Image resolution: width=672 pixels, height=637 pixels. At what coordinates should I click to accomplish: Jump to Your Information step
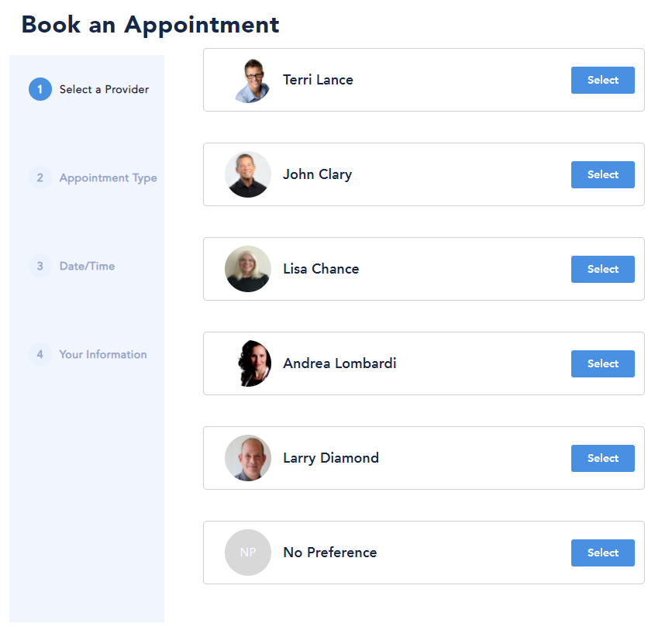click(103, 354)
